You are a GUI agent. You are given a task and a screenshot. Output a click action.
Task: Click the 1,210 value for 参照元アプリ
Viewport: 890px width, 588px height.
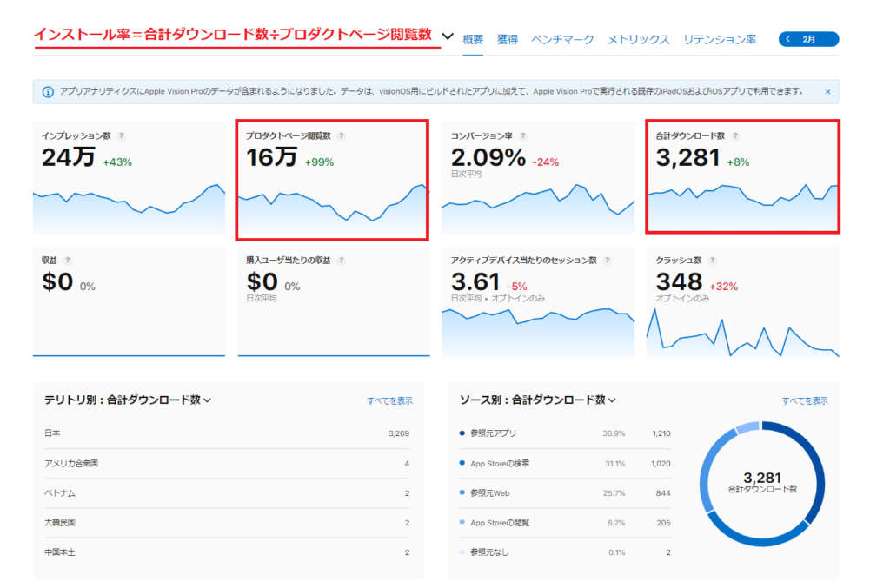click(x=661, y=433)
